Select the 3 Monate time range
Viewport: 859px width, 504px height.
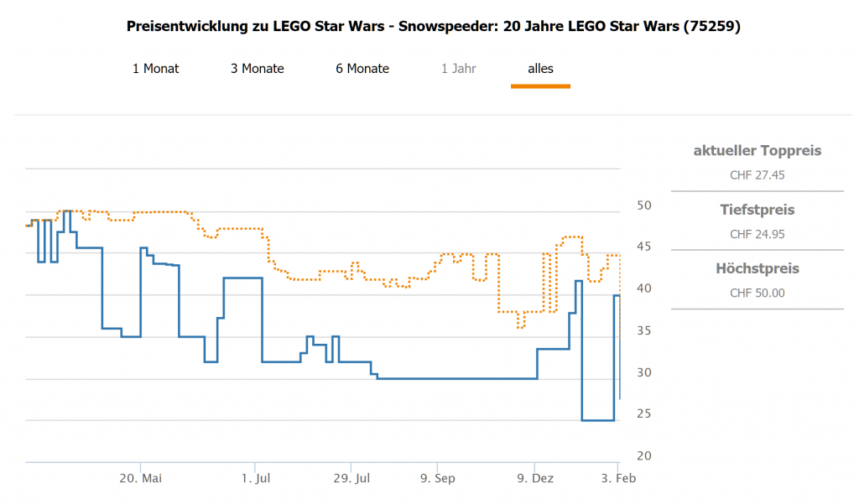pos(258,69)
